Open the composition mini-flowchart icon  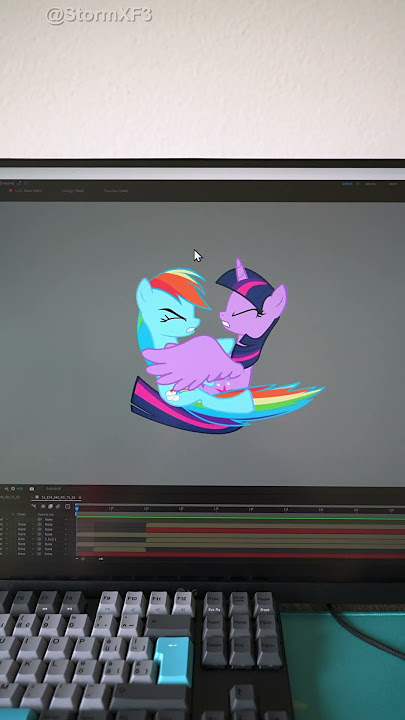pos(34,506)
